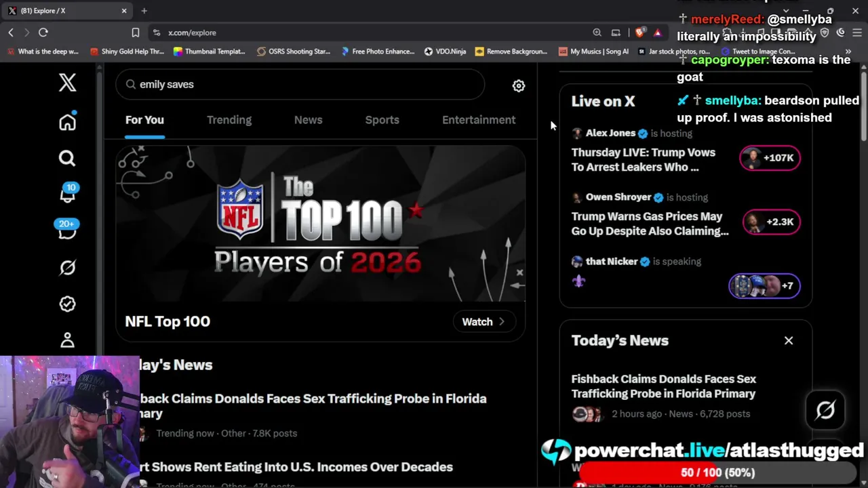Open Owen Shroyer host name link
868x488 pixels.
[x=618, y=197]
